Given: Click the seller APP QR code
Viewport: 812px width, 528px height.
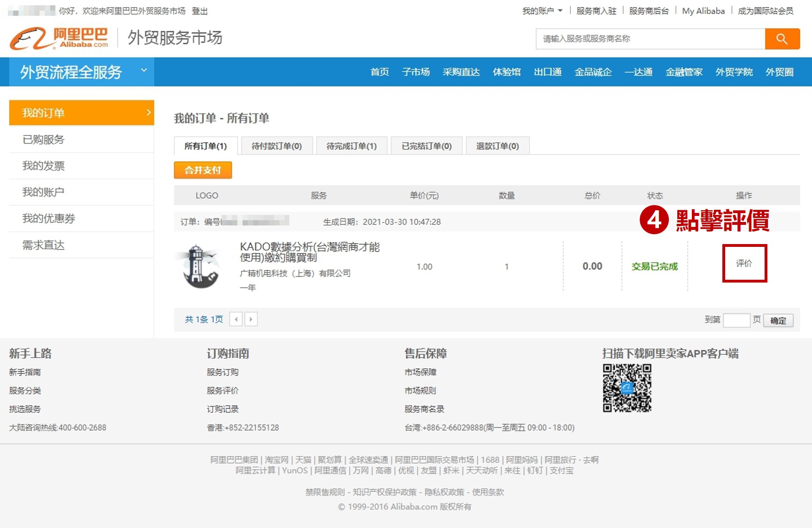Looking at the screenshot, I should (x=628, y=389).
